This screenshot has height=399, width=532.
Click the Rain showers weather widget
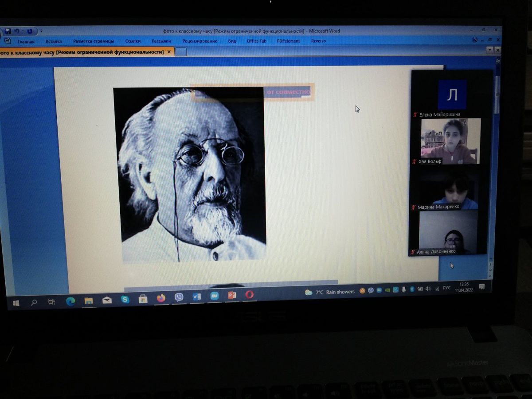point(330,292)
